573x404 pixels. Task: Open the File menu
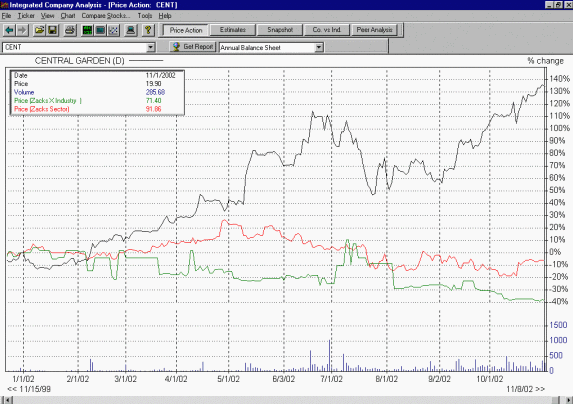click(x=6, y=16)
